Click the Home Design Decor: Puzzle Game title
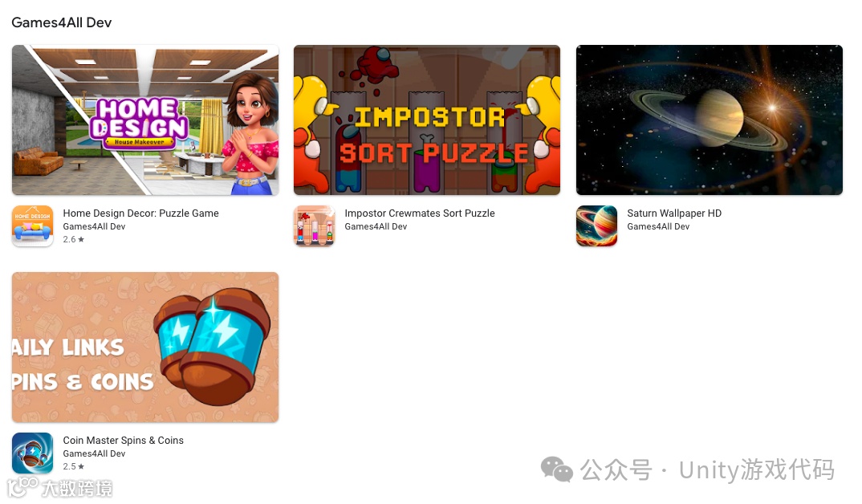 (140, 213)
